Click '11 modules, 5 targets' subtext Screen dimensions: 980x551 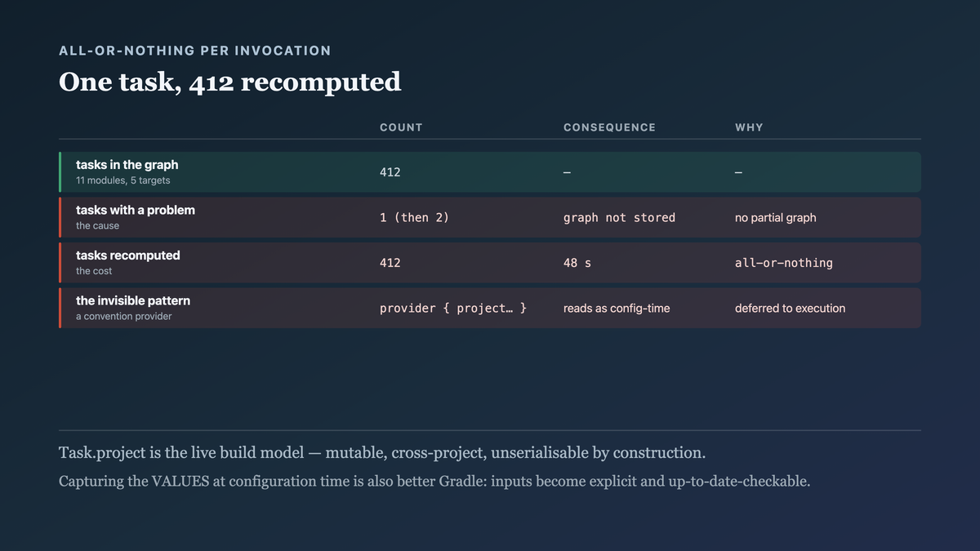123,180
